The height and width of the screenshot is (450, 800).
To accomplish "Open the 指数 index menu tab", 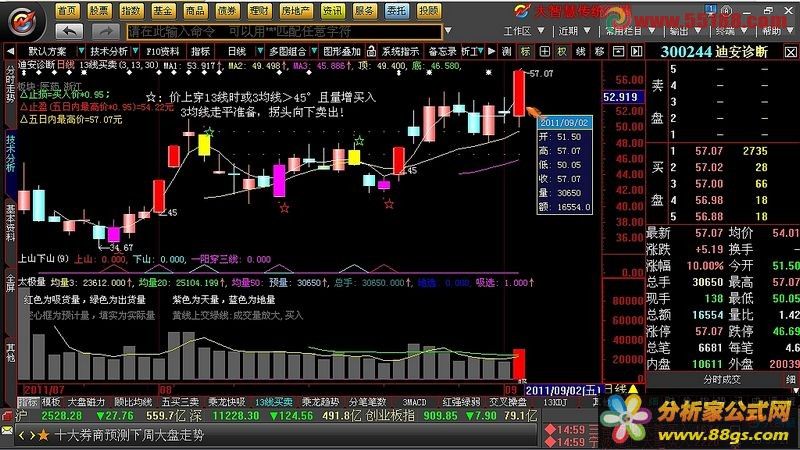I will [x=131, y=10].
